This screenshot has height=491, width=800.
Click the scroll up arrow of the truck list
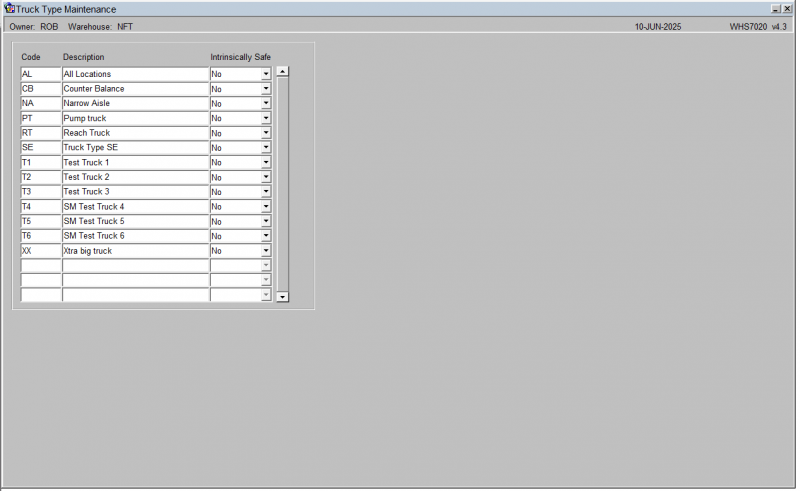[282, 72]
